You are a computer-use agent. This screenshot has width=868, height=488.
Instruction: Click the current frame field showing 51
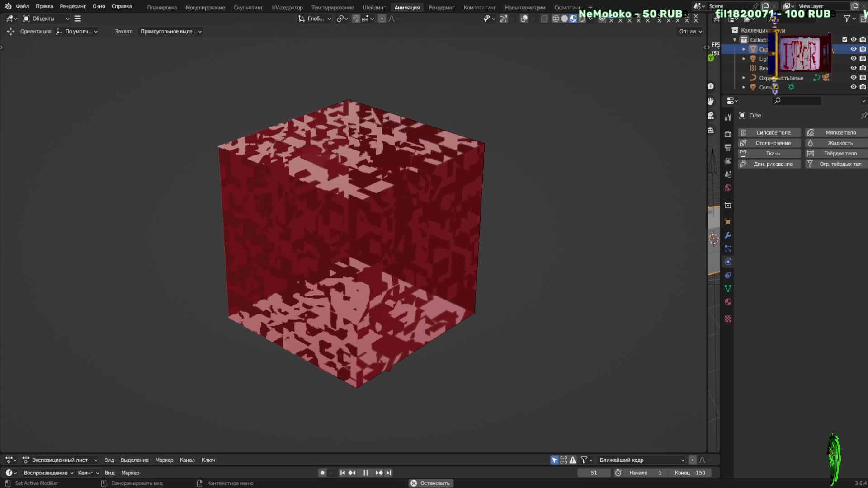click(x=594, y=473)
